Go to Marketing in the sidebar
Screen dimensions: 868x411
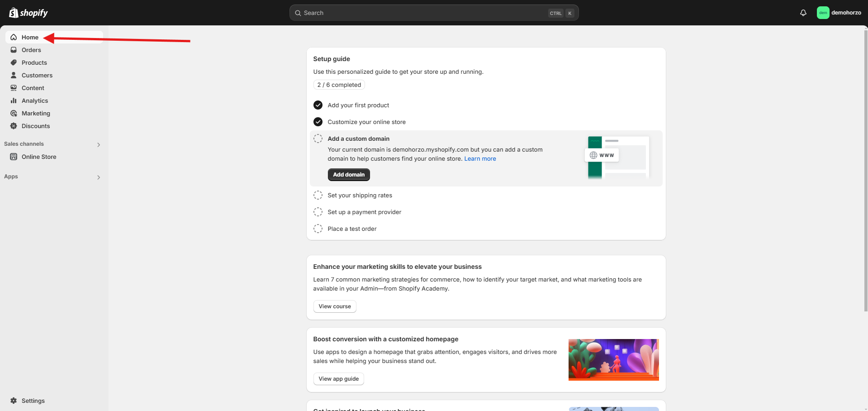pos(36,113)
